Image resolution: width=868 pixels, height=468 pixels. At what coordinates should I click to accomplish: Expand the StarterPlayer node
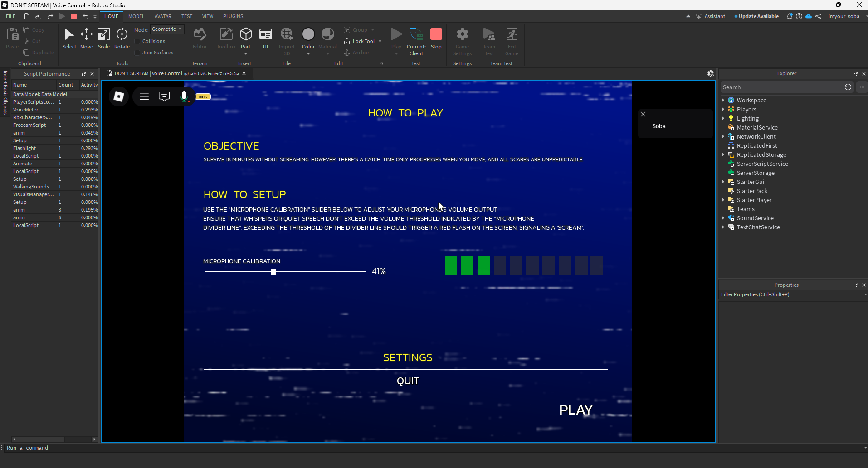[x=723, y=200]
